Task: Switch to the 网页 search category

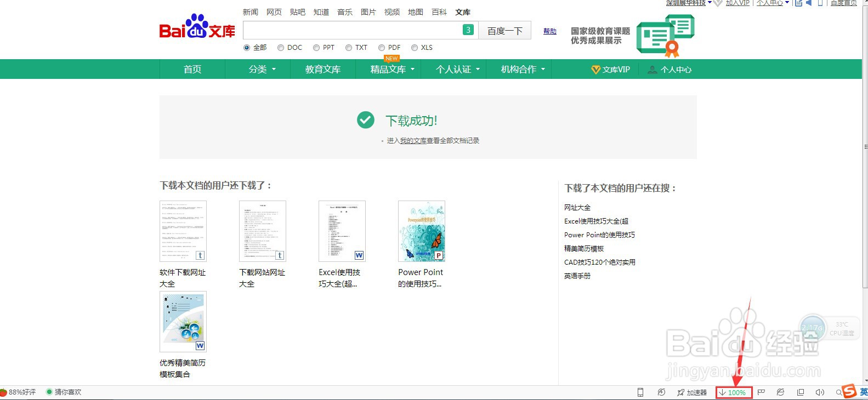Action: tap(274, 12)
